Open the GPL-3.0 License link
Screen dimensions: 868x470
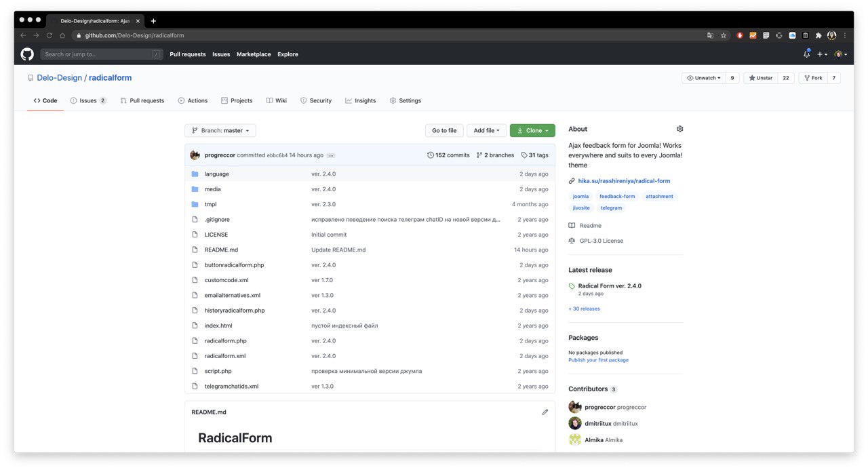[595, 241]
